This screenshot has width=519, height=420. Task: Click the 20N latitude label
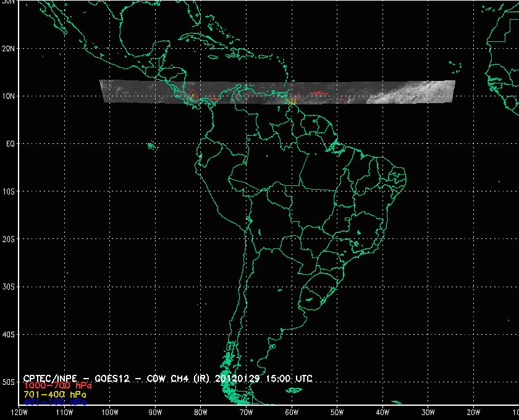[8, 49]
